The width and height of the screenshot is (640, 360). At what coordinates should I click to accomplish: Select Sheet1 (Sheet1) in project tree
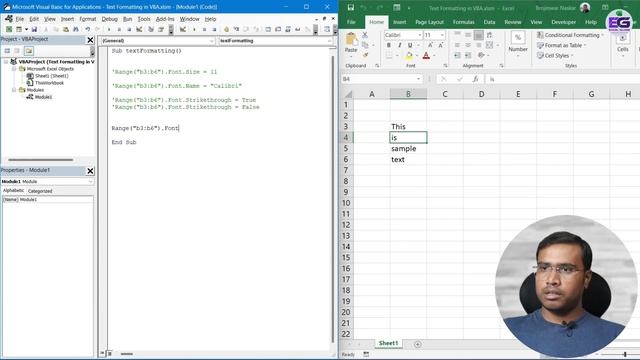51,76
